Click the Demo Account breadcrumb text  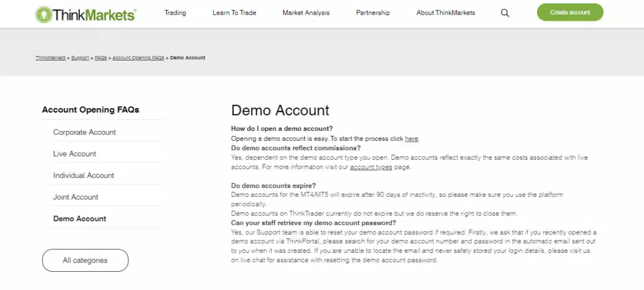coord(187,58)
